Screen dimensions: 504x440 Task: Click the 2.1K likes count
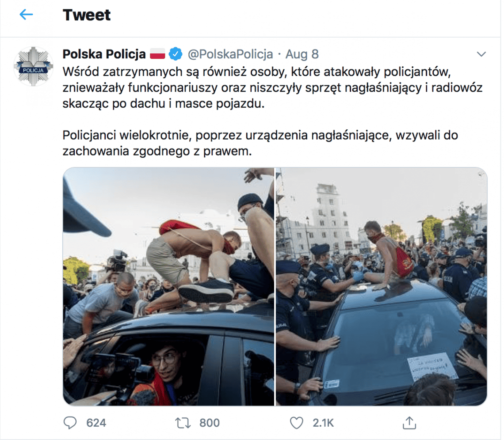point(323,423)
